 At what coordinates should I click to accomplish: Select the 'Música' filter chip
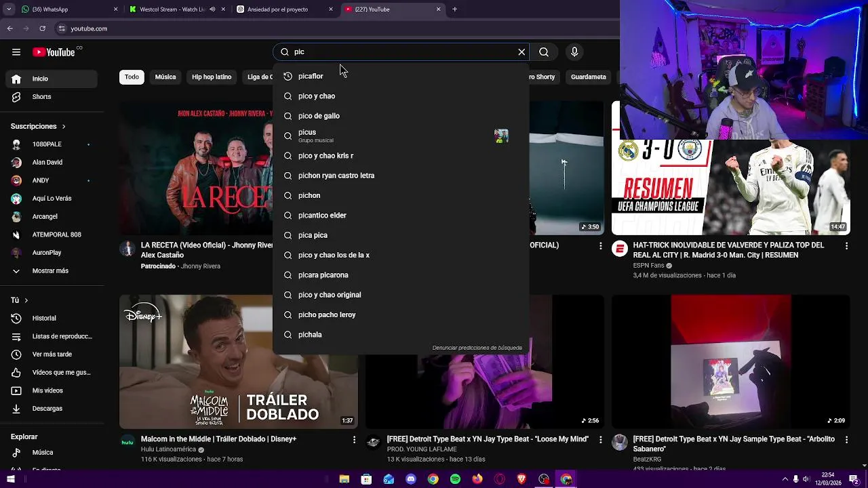165,77
